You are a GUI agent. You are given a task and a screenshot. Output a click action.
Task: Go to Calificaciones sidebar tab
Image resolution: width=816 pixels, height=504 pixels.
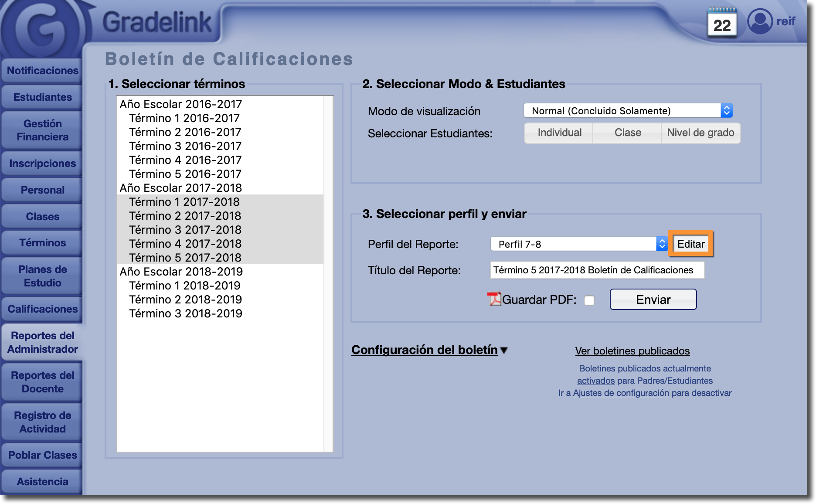point(42,309)
